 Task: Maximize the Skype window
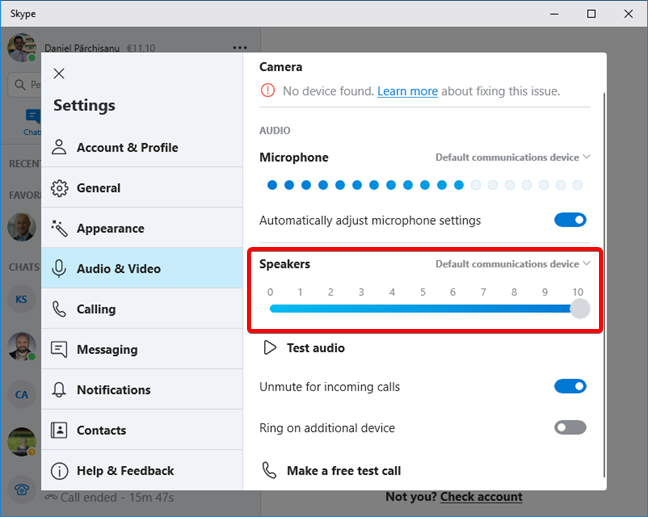(591, 14)
